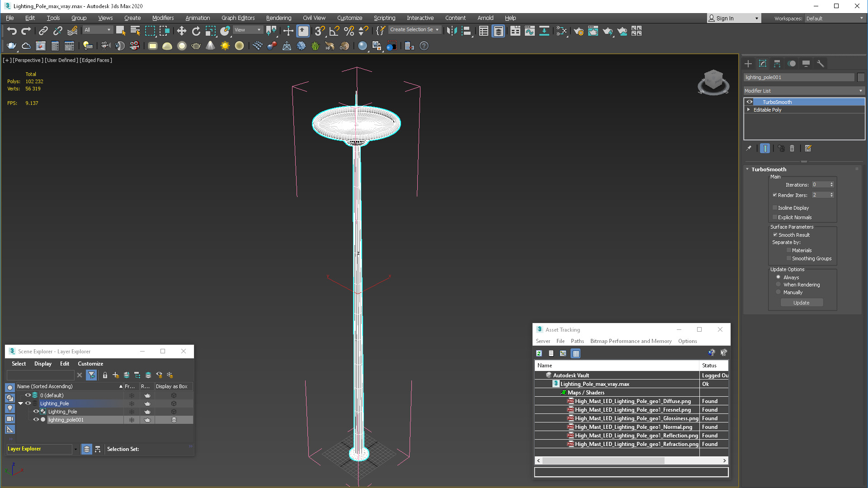
Task: Toggle the Percent Snap icon
Action: pos(349,31)
